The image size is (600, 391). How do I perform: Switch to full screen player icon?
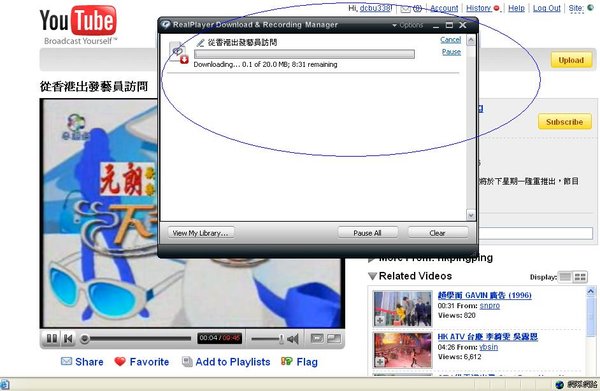(334, 338)
